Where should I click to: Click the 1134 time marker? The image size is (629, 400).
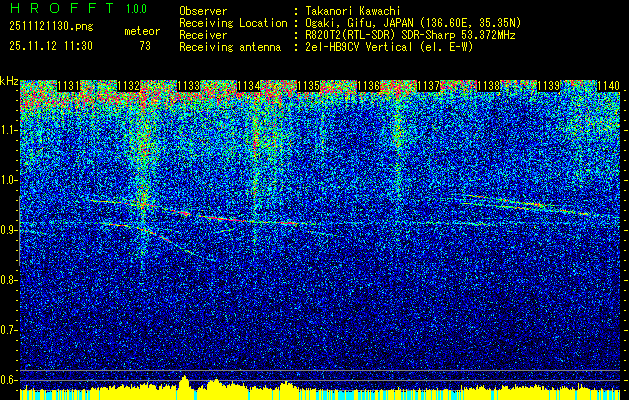[248, 86]
